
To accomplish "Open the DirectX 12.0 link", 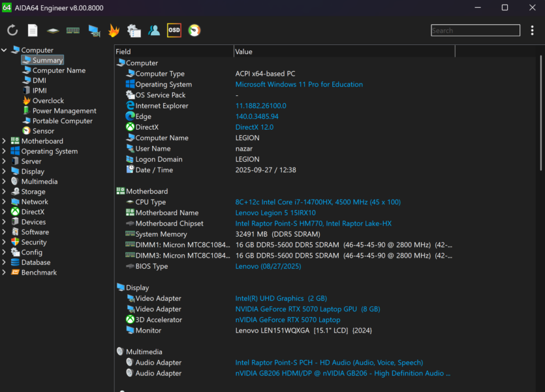I will pos(255,127).
